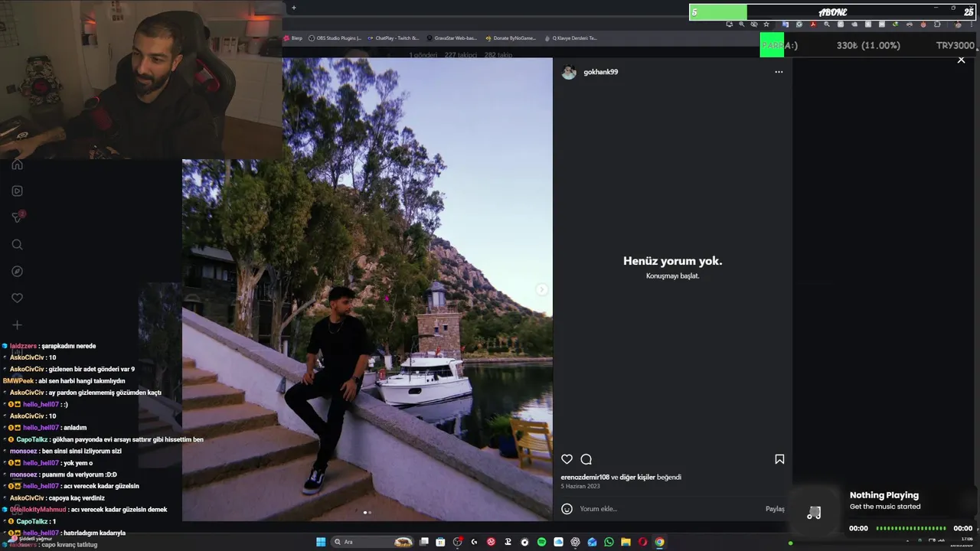Save the post with bookmark icon
This screenshot has height=551, width=980.
779,459
